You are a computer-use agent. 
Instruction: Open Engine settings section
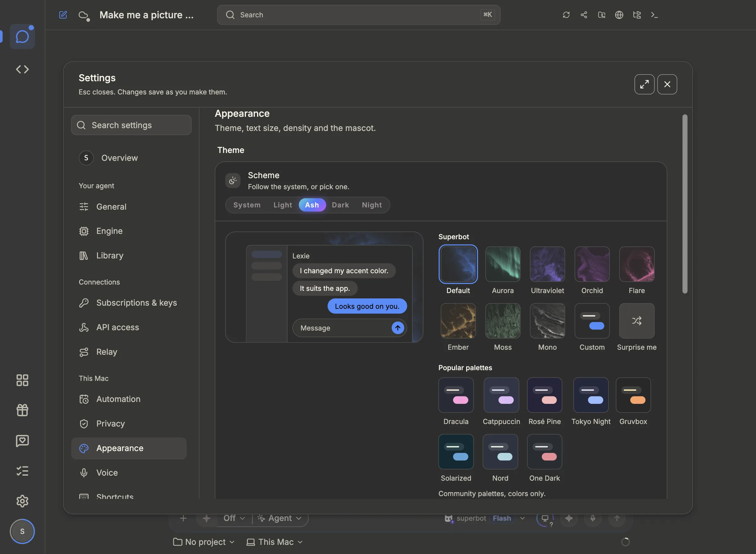pos(129,231)
